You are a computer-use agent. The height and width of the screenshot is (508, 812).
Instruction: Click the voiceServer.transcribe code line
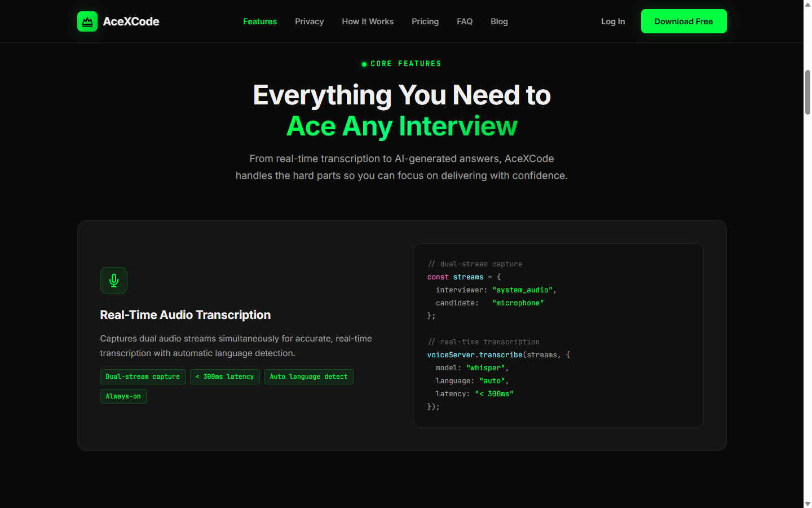click(x=498, y=355)
